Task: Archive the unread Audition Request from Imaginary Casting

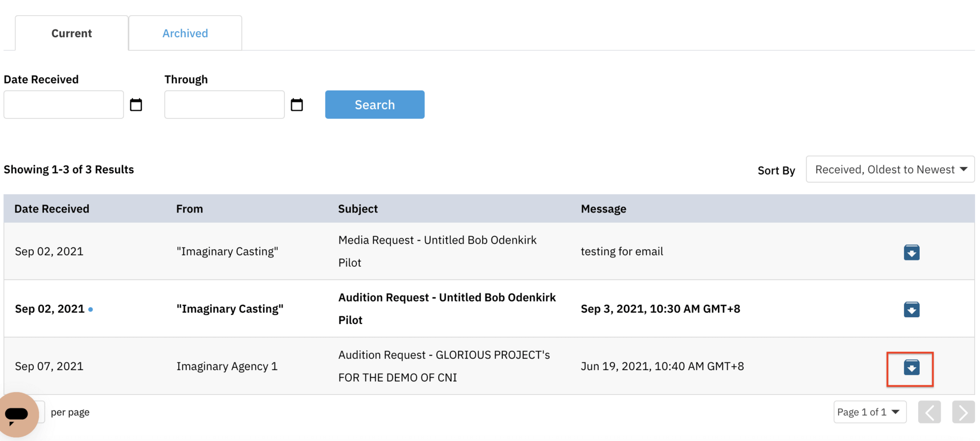Action: point(911,309)
